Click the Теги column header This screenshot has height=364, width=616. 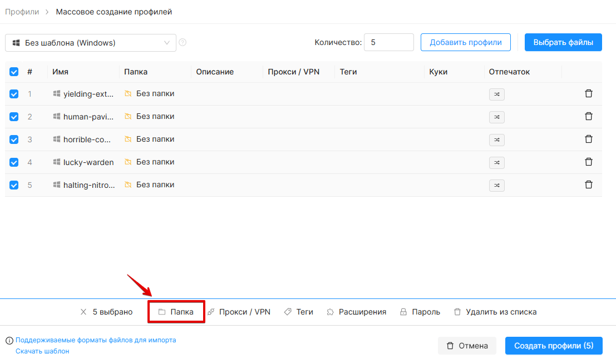click(x=348, y=72)
